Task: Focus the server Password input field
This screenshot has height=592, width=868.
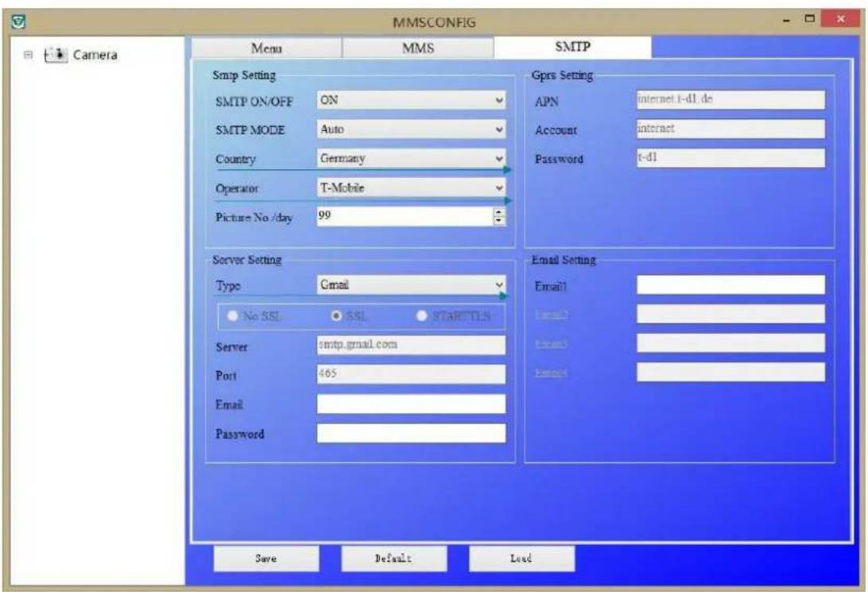Action: 411,433
